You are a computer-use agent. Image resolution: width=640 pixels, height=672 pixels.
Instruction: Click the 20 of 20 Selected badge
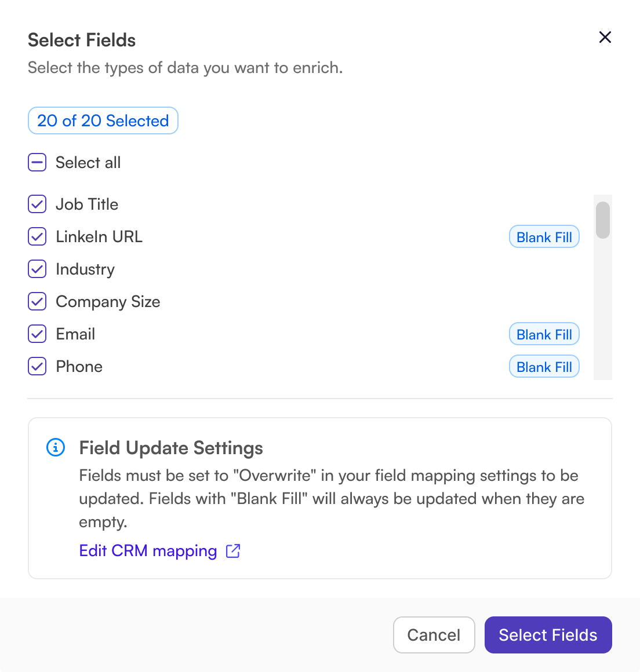coord(103,120)
